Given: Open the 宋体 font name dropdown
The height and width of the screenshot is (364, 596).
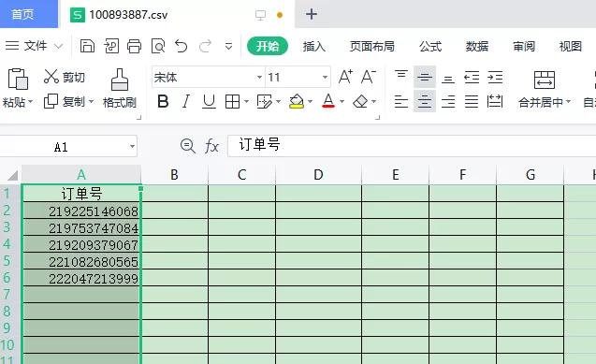Looking at the screenshot, I should tap(259, 77).
